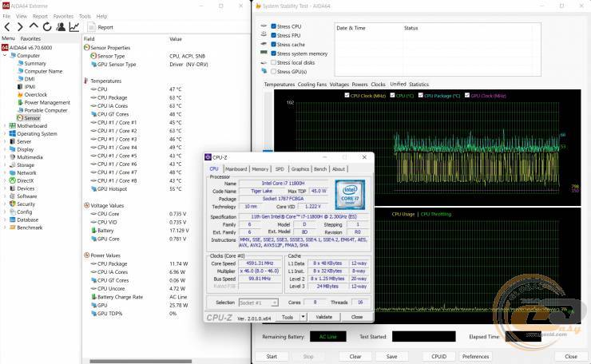
Task: Click the Multimedia category icon
Action: (x=13, y=157)
